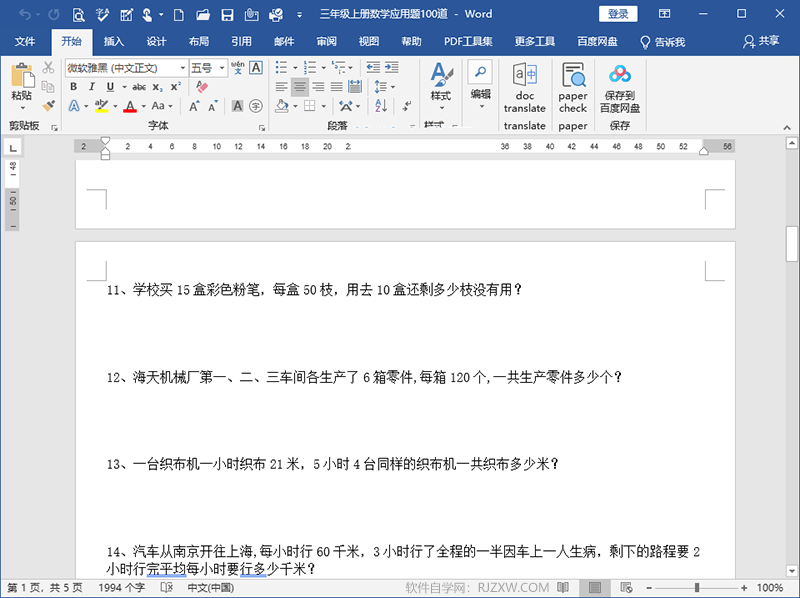
Task: Click the word count in status bar
Action: click(119, 588)
